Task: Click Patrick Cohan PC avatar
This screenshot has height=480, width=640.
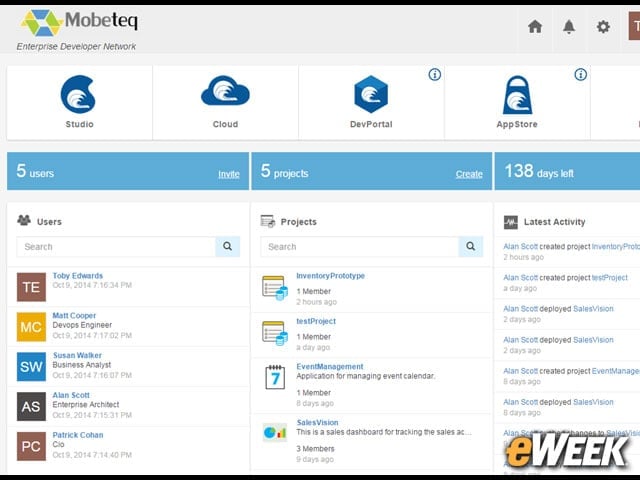Action: tap(31, 446)
